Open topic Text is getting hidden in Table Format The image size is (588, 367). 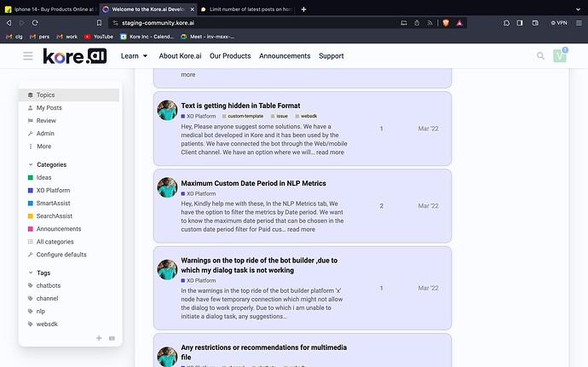[240, 106]
